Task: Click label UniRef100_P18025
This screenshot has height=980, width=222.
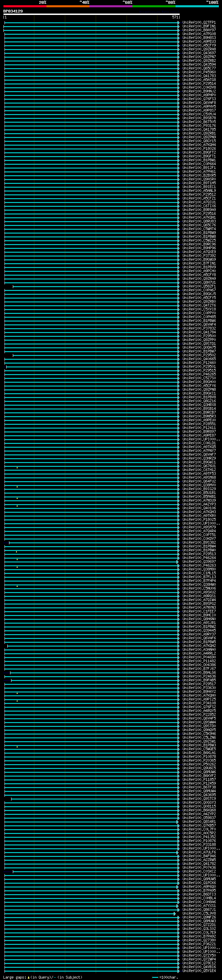Action: point(199,520)
